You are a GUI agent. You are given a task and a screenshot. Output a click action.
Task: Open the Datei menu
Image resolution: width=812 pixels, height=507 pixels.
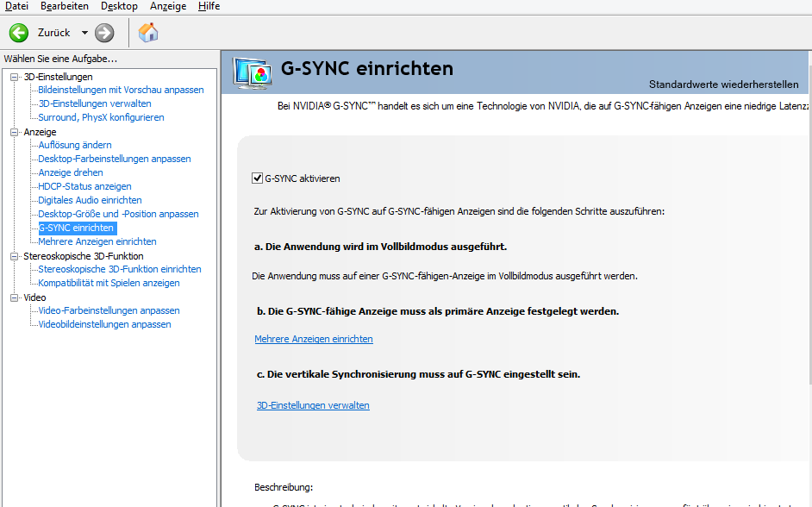[16, 6]
